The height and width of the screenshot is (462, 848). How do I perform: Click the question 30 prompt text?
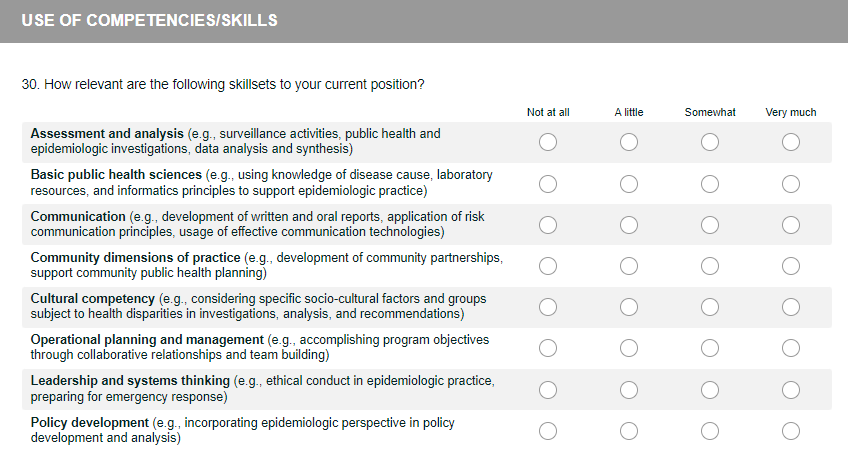(223, 84)
